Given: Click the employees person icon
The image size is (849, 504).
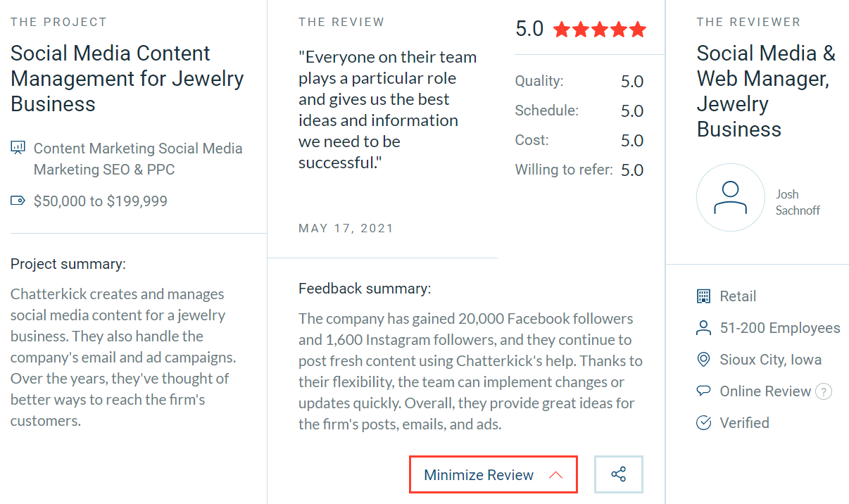Looking at the screenshot, I should coord(703,328).
